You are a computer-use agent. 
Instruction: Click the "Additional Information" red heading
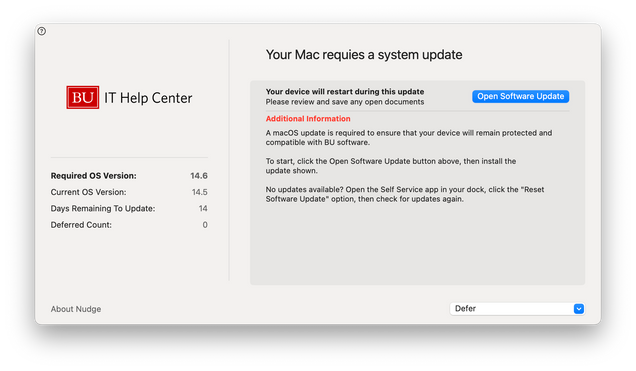coord(308,119)
